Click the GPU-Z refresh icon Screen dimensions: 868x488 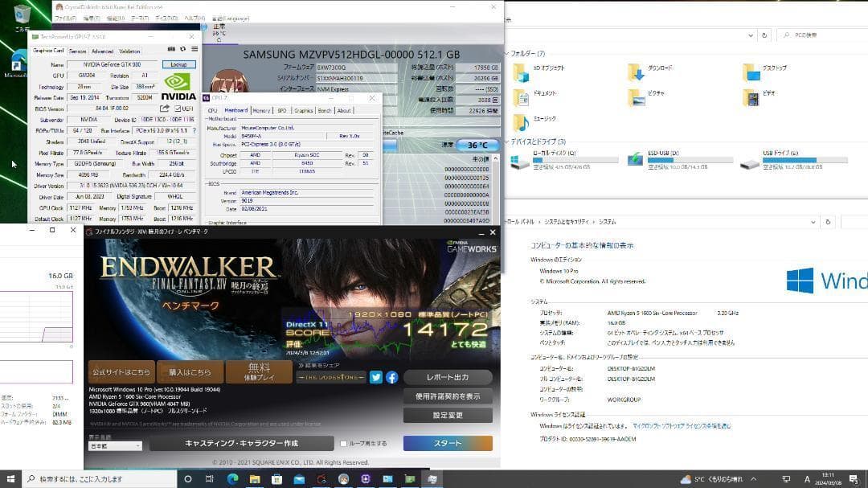pos(182,50)
